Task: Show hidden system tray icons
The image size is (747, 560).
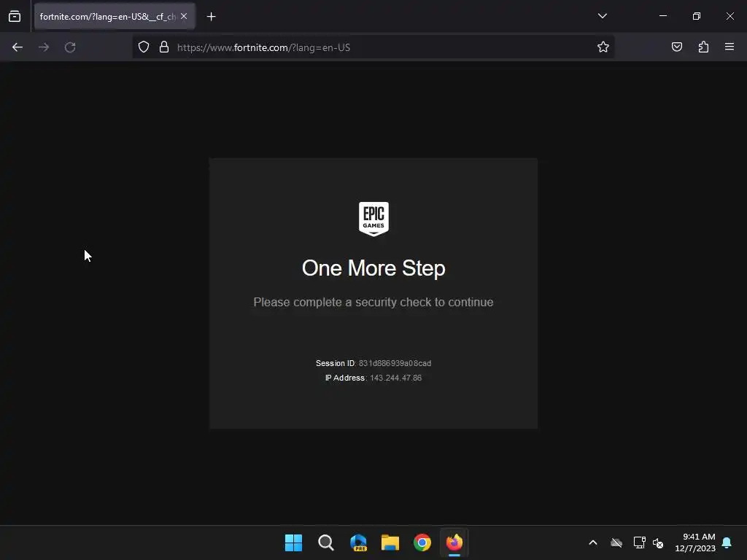Action: click(593, 542)
